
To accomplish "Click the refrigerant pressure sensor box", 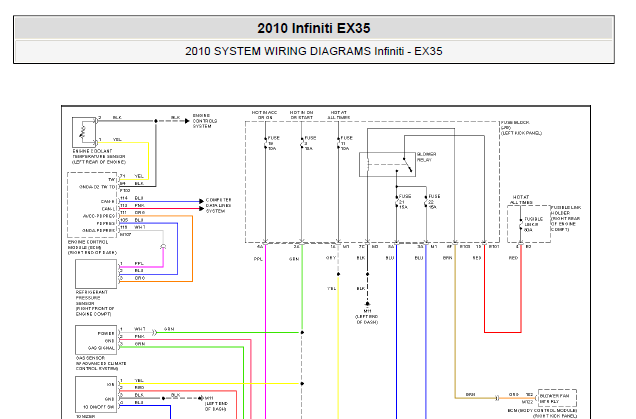I will pyautogui.click(x=96, y=274).
